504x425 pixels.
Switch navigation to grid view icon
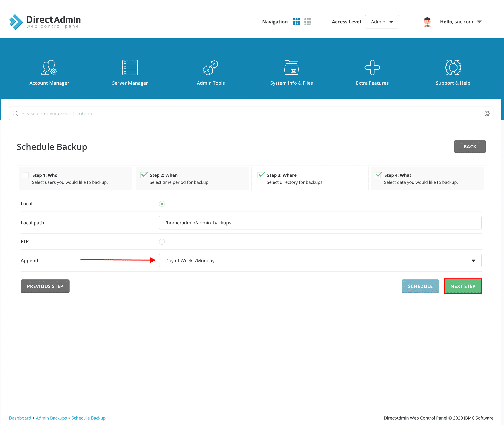(x=296, y=22)
